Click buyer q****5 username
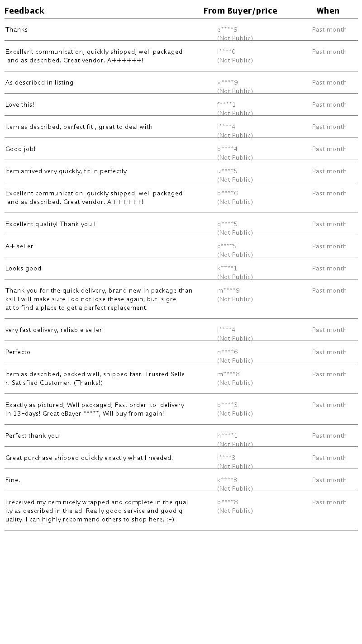Screen dimensions: 362x644 pos(227,224)
